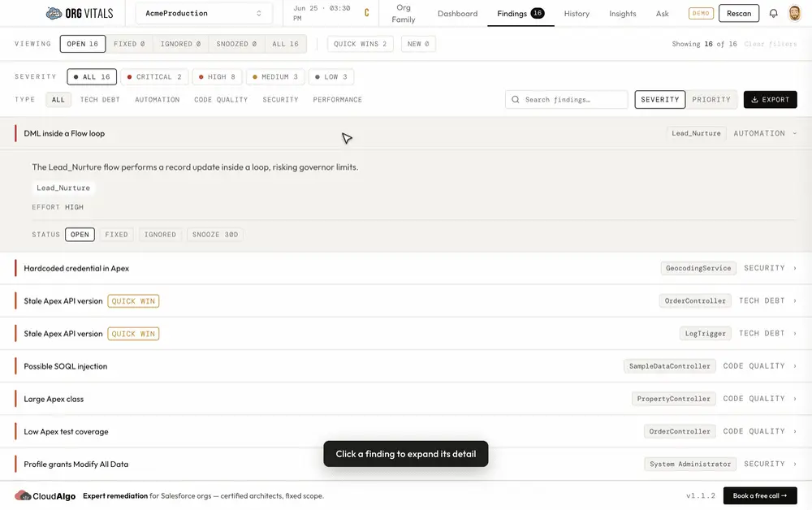The height and width of the screenshot is (510, 812).
Task: Open the Large Apex class finding
Action: point(406,399)
